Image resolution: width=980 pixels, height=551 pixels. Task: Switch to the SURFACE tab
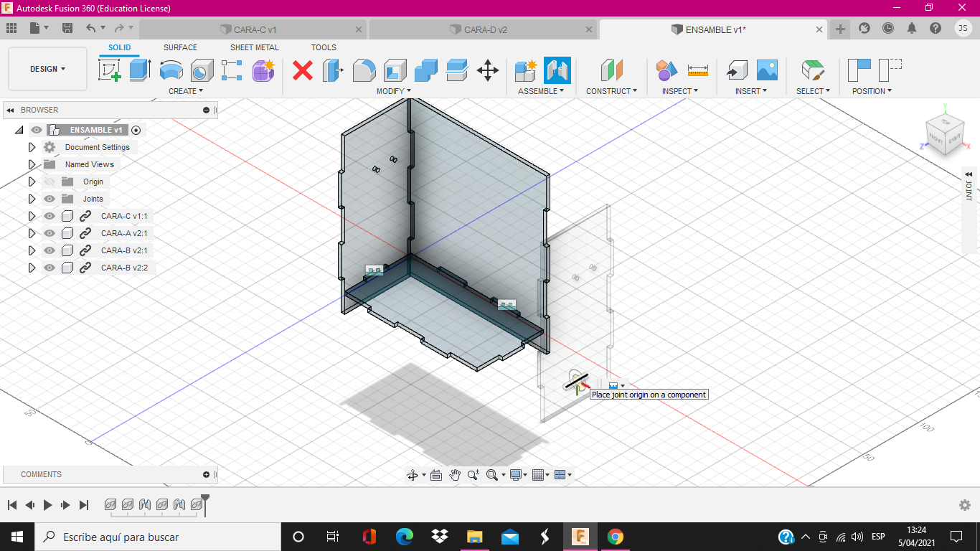[180, 47]
